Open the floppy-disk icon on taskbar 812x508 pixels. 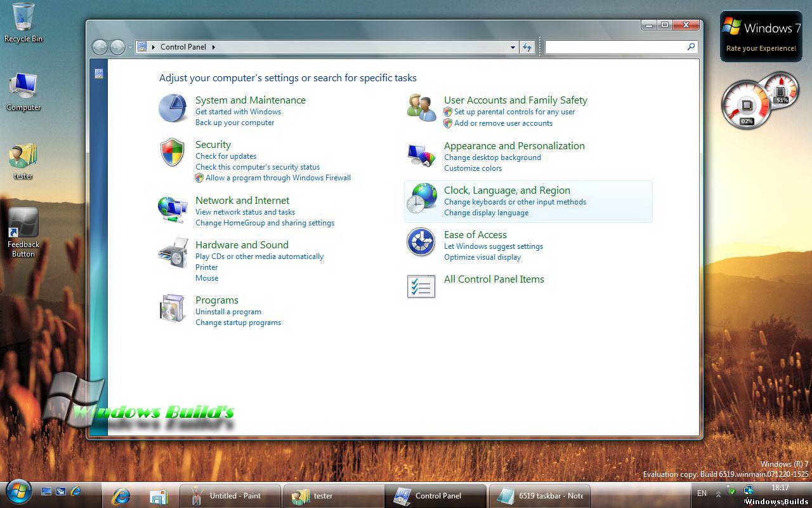[x=158, y=496]
